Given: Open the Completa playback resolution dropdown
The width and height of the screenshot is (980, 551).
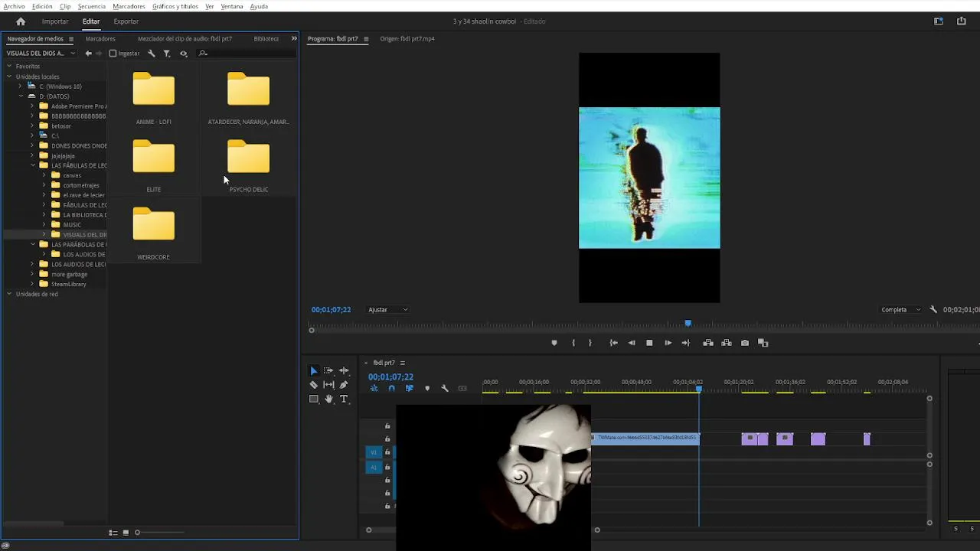Looking at the screenshot, I should pyautogui.click(x=901, y=310).
